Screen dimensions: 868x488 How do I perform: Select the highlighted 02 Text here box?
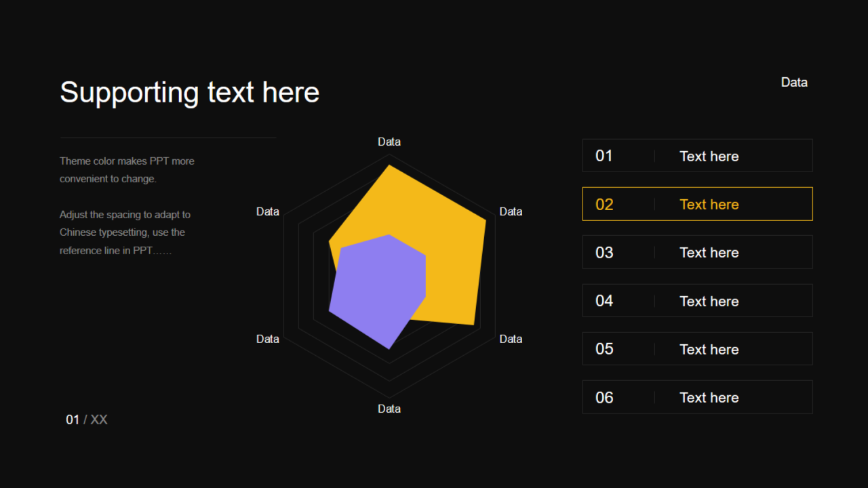[697, 204]
